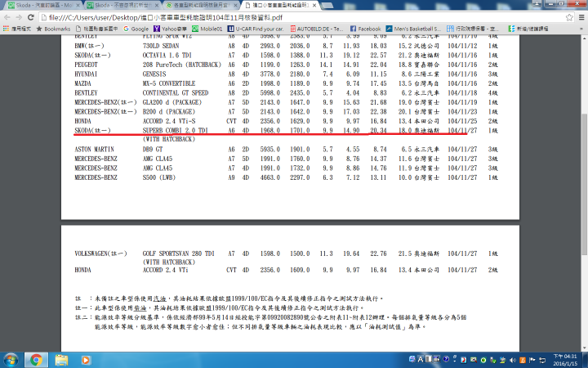
Task: Click the browser forward arrow
Action: 19,17
